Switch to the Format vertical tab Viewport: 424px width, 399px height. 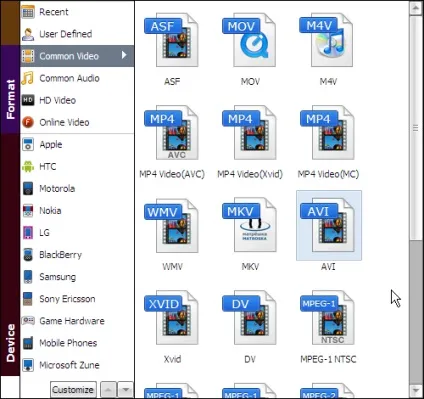point(10,89)
